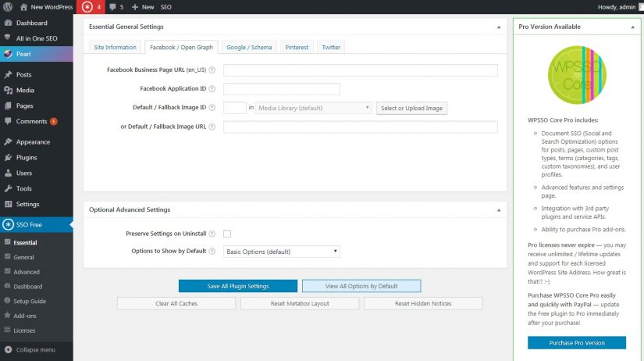Click help icon for Default / Fallback Image URL
This screenshot has height=361, width=644.
pyautogui.click(x=212, y=127)
